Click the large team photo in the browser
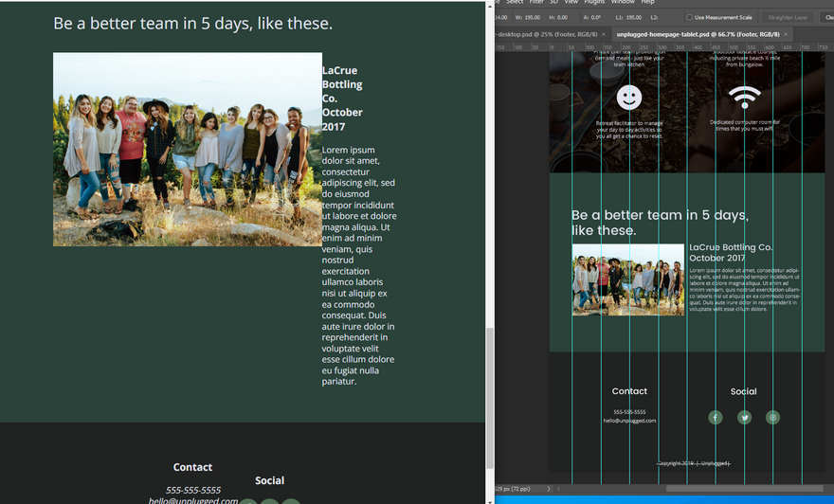Screen dimensions: 834x504 (188, 150)
